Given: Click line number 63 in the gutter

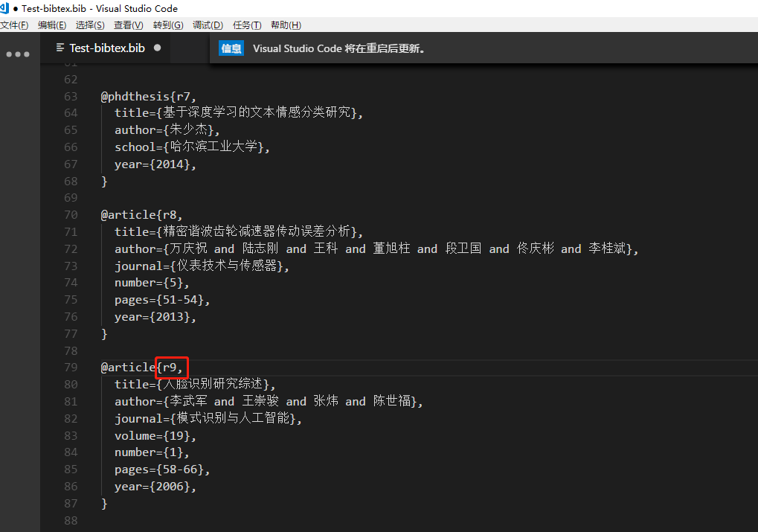Looking at the screenshot, I should point(71,96).
